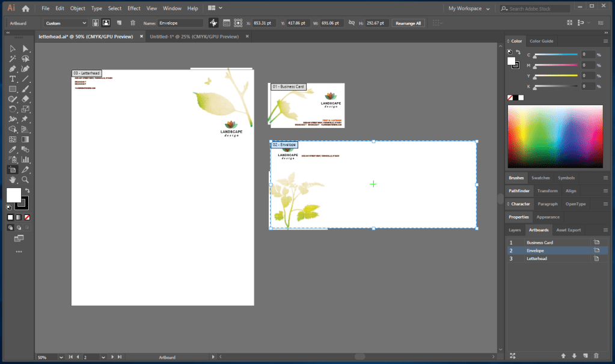Image resolution: width=615 pixels, height=364 pixels.
Task: Select the Hand tool
Action: pyautogui.click(x=12, y=180)
